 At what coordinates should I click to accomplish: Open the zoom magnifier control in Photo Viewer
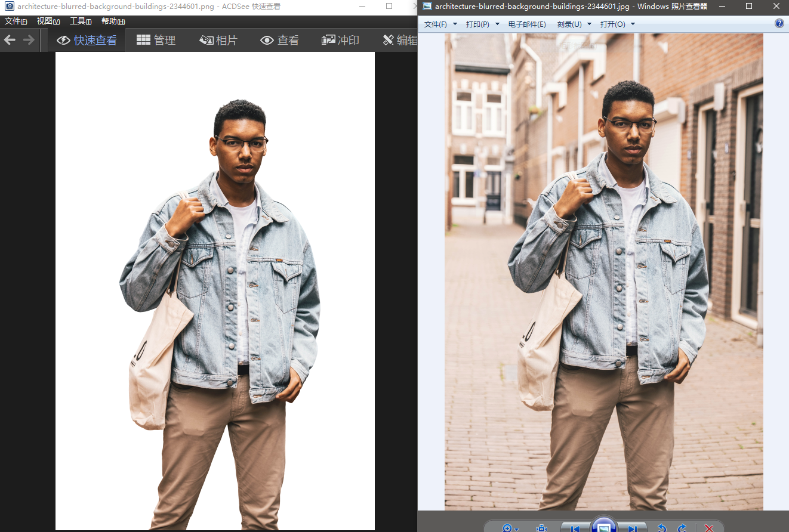pyautogui.click(x=510, y=528)
